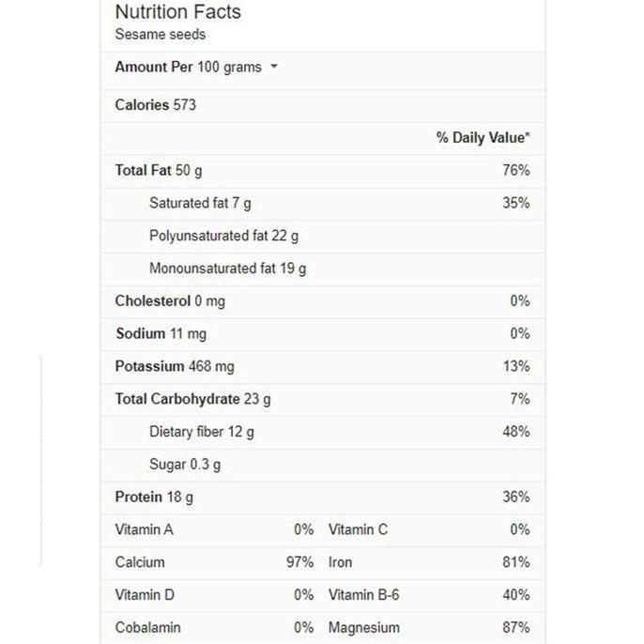This screenshot has width=644, height=644.
Task: Click the Calcium 97% value
Action: (x=299, y=562)
